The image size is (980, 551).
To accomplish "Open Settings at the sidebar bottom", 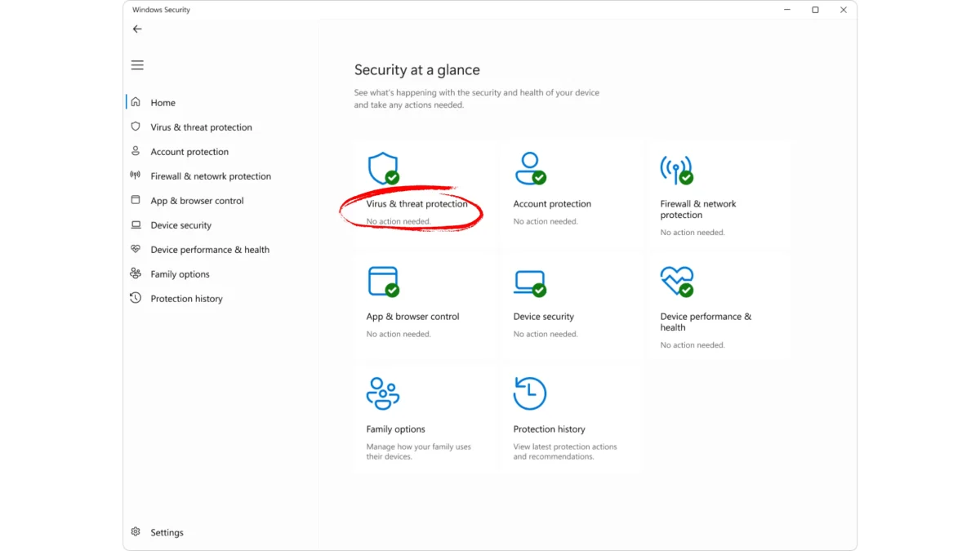I will pos(167,532).
